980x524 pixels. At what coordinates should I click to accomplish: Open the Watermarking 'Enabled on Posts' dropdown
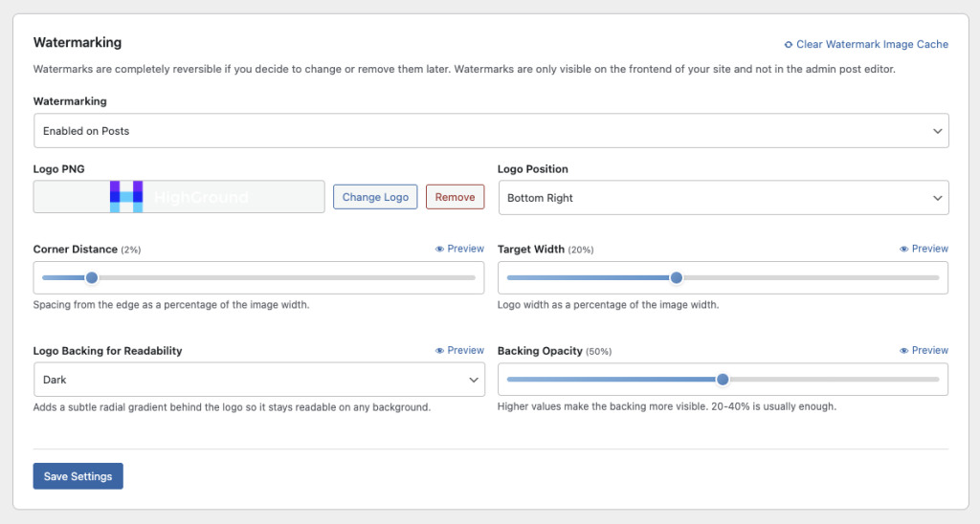click(x=491, y=131)
